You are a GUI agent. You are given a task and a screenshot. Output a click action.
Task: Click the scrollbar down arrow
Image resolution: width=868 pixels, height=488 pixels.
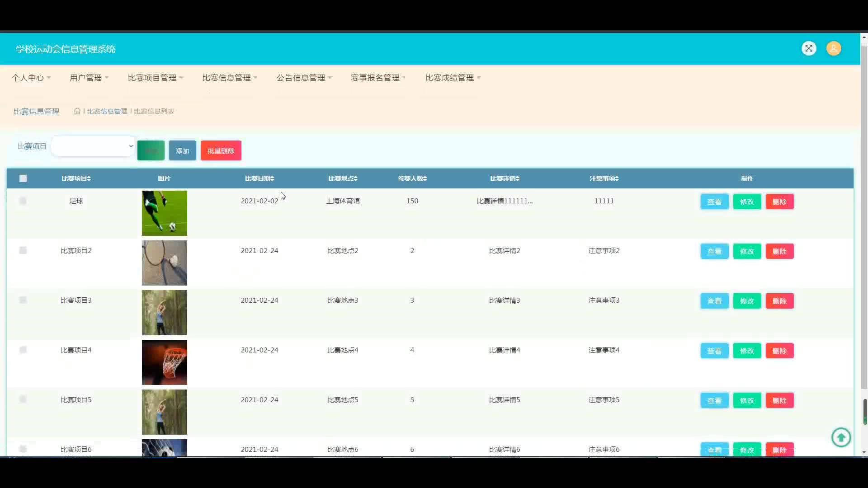(x=864, y=452)
